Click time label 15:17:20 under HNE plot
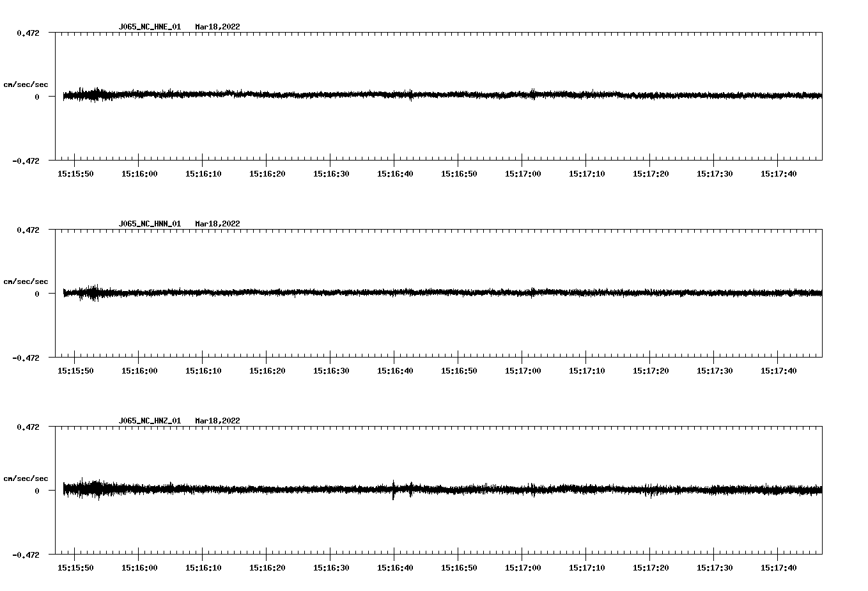Image resolution: width=868 pixels, height=591 pixels. pos(651,174)
